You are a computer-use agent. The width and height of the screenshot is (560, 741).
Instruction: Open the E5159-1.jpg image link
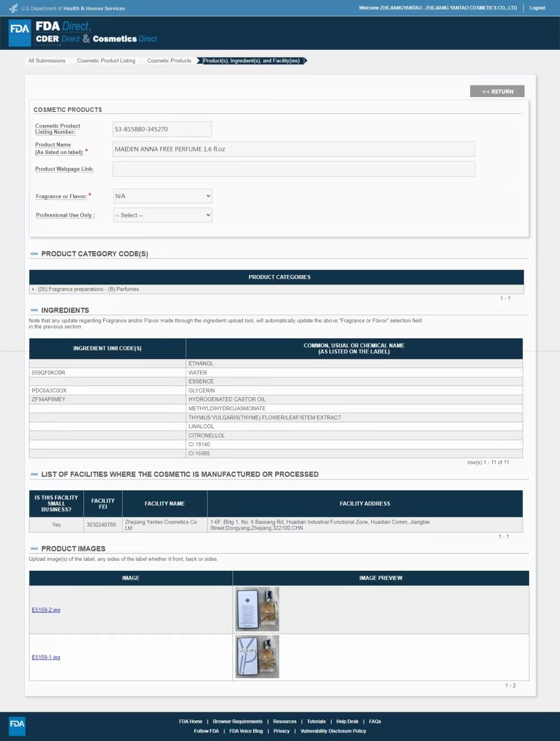[46, 657]
